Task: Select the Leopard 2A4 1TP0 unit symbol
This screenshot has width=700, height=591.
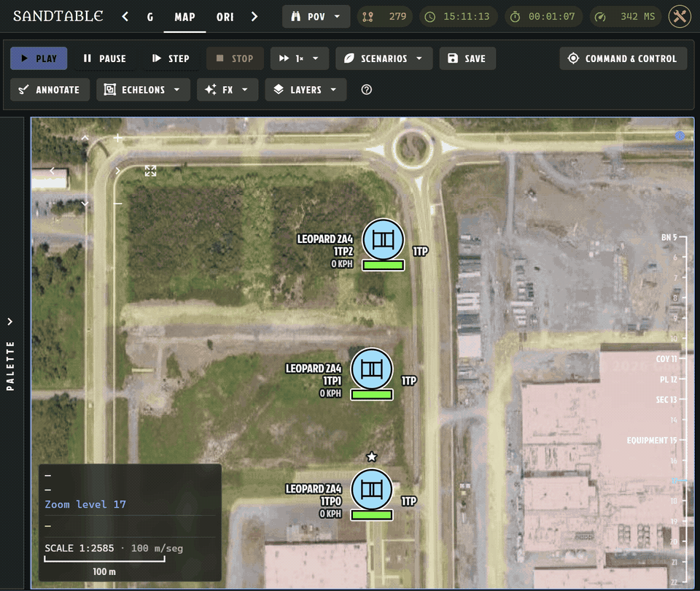Action: tap(371, 490)
